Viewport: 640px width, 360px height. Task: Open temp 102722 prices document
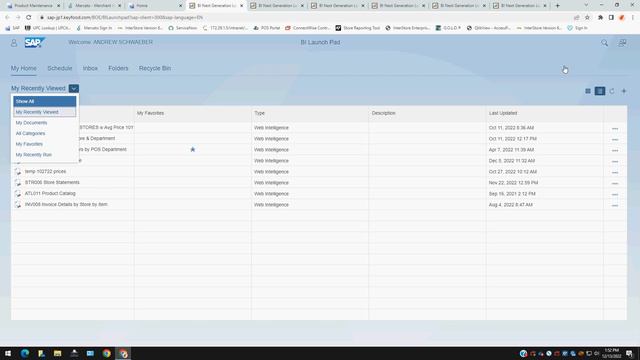tap(45, 171)
